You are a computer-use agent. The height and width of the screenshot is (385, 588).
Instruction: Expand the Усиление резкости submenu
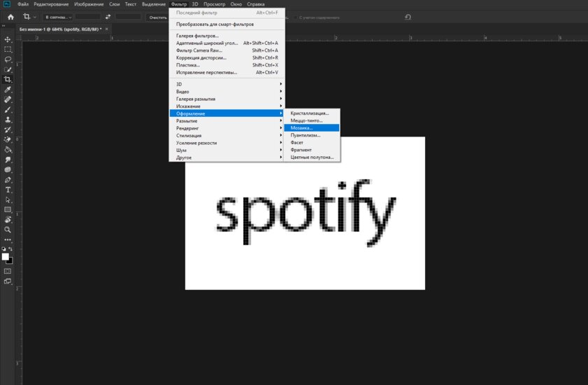tap(227, 143)
